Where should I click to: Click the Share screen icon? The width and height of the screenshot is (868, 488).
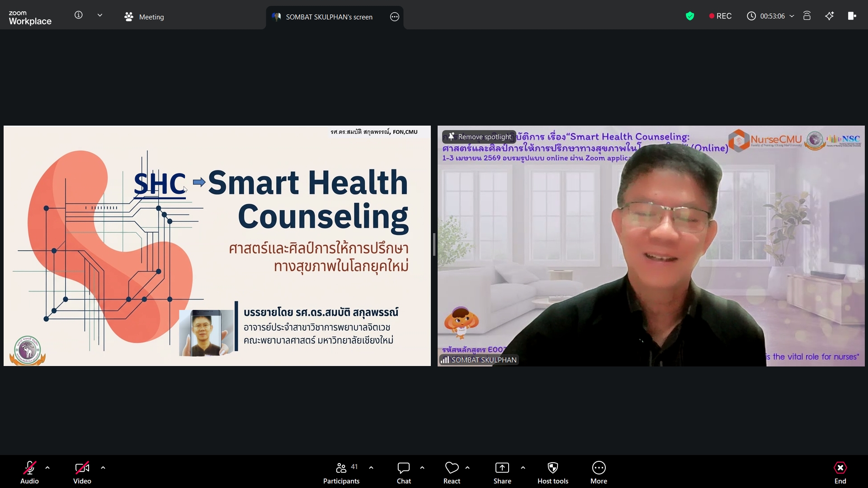click(502, 468)
